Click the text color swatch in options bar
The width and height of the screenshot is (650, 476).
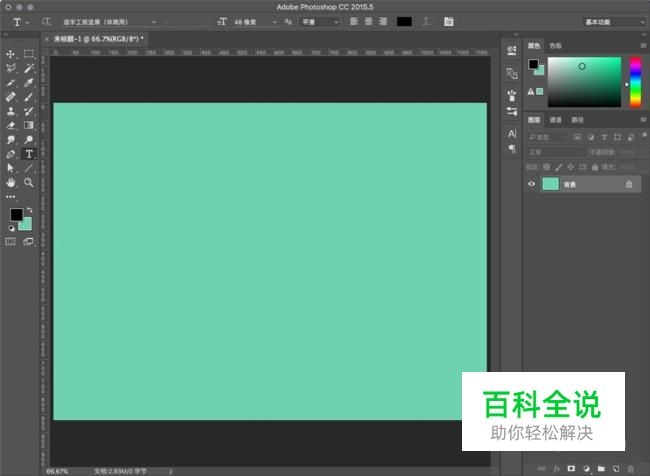tap(404, 21)
